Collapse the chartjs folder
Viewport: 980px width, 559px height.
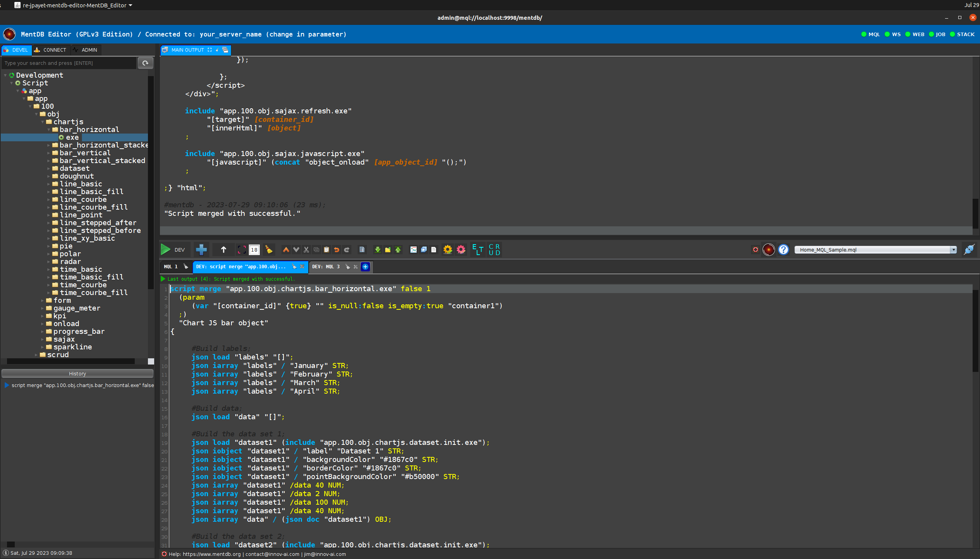(x=42, y=122)
